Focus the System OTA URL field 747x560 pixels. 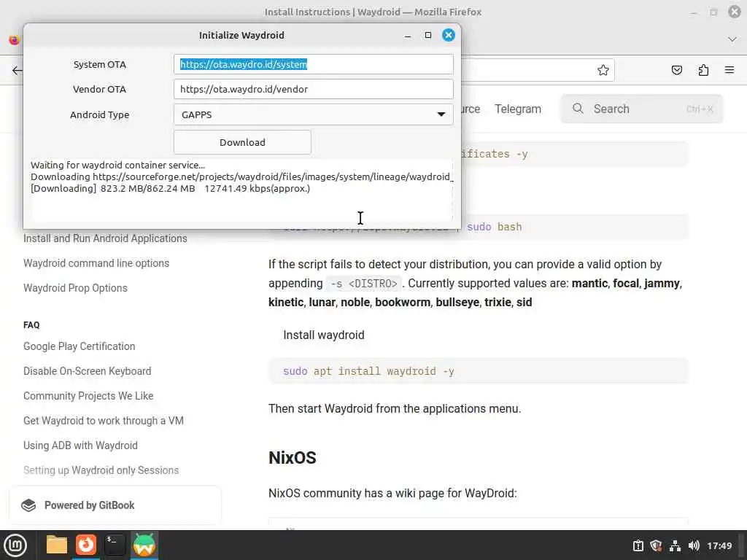[x=313, y=64]
